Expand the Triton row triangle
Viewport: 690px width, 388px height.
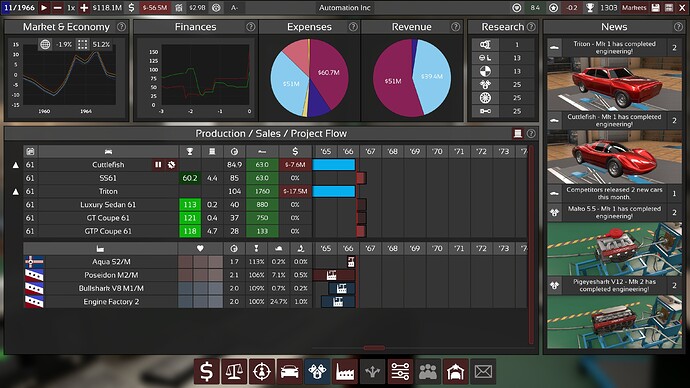point(15,191)
